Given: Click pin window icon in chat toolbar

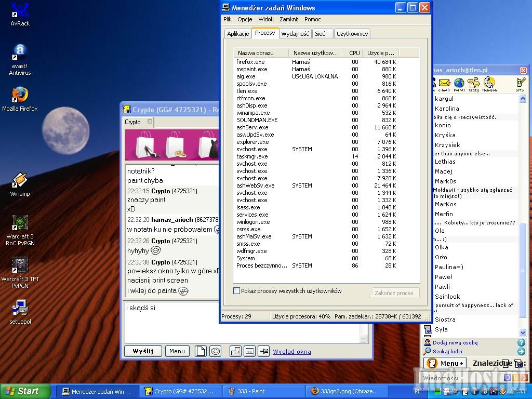Looking at the screenshot, I should click(x=263, y=351).
